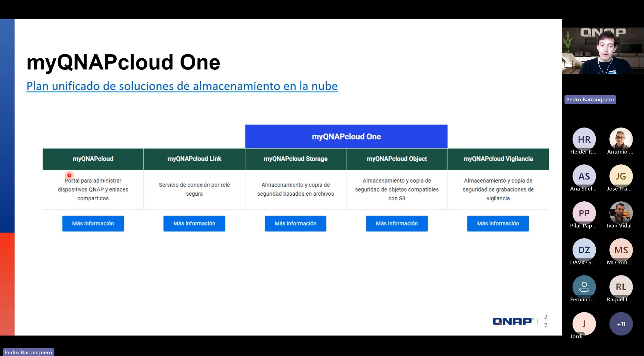Select the JG participant avatar
Screen dimensions: 644x356
pos(621,176)
